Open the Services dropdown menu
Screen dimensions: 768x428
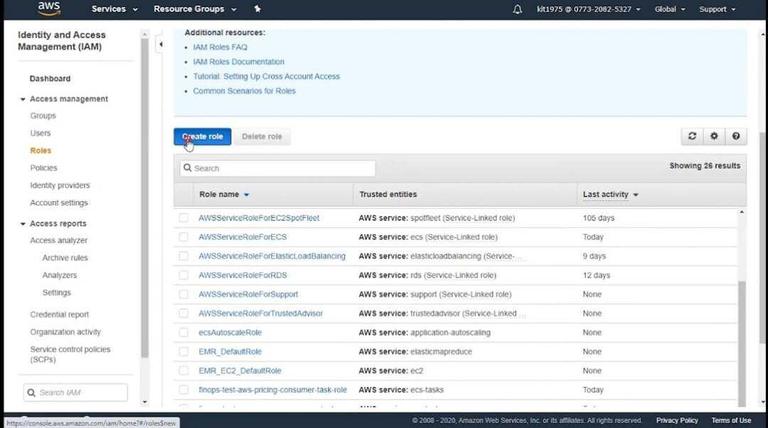pyautogui.click(x=114, y=9)
